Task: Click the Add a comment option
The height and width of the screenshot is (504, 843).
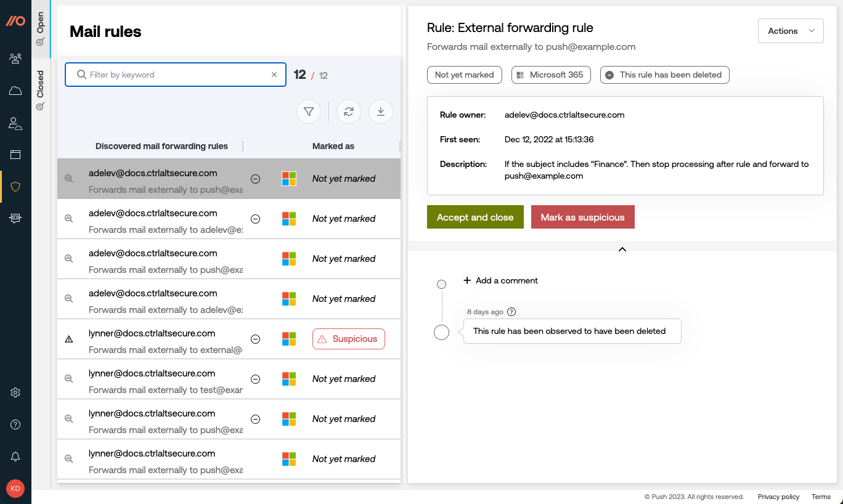Action: [500, 280]
